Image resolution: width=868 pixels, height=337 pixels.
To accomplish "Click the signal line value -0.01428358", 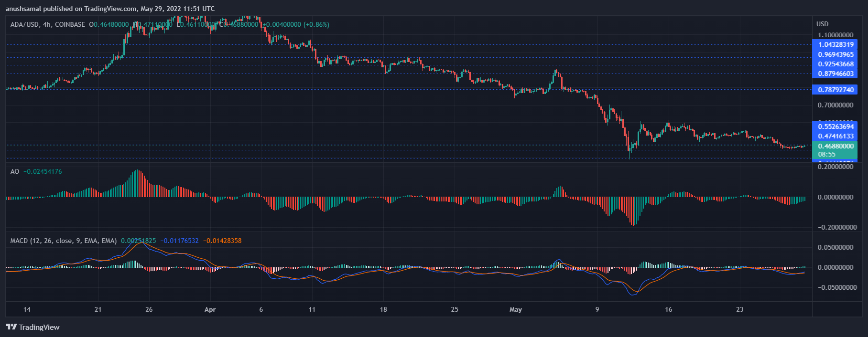I will [x=222, y=241].
